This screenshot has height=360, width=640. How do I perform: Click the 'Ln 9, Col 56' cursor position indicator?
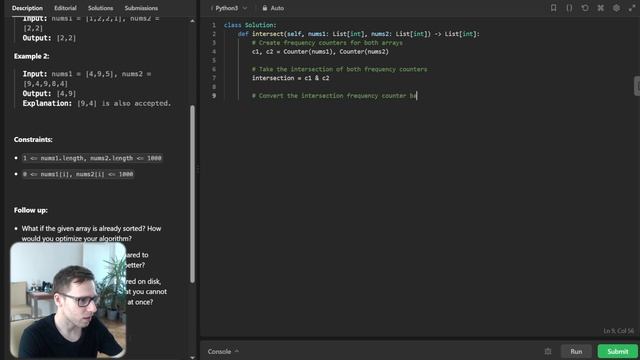618,331
